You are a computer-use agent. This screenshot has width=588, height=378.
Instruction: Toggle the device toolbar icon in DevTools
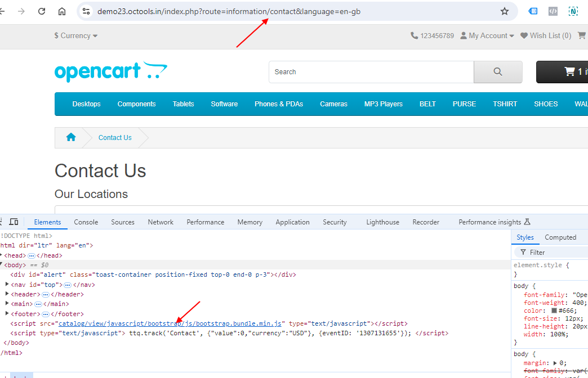[x=14, y=222]
